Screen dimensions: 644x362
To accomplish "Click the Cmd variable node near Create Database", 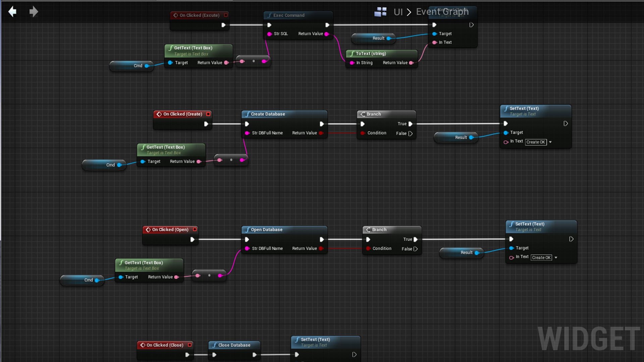I will [x=110, y=165].
